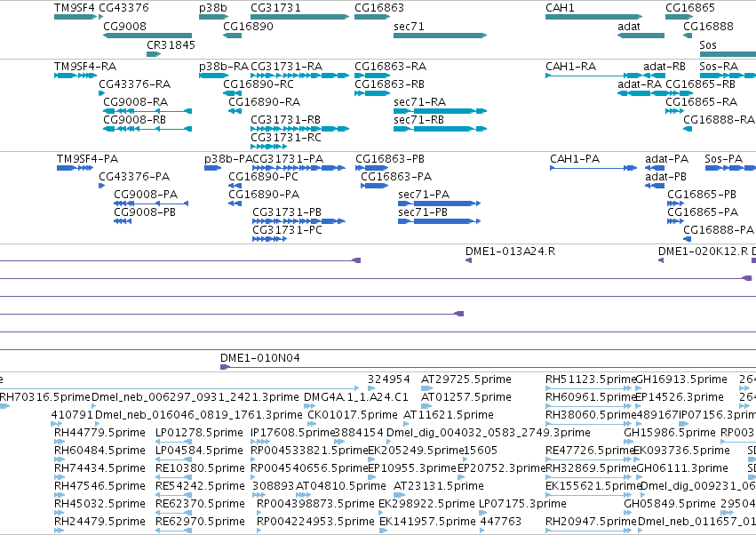Select the CR31845 gene glyph
This screenshot has width=756, height=535.
click(x=154, y=54)
